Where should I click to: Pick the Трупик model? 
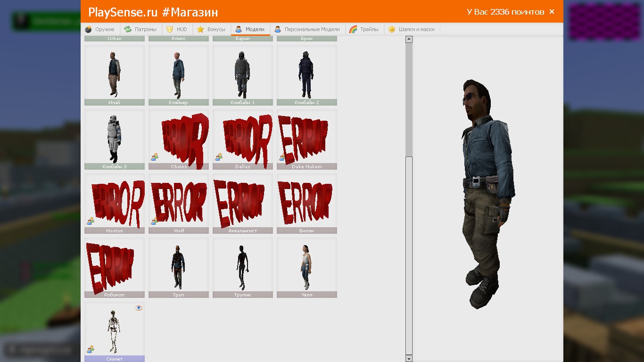point(243,268)
